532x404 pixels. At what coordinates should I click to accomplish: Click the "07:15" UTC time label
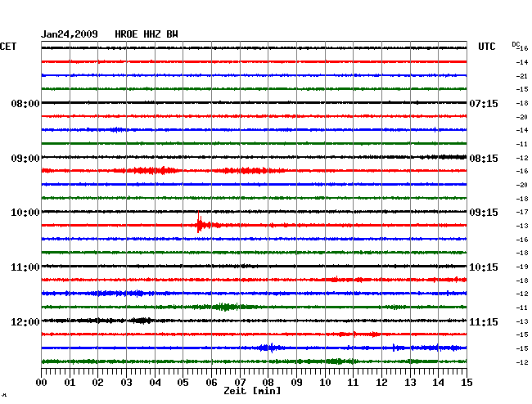point(484,103)
